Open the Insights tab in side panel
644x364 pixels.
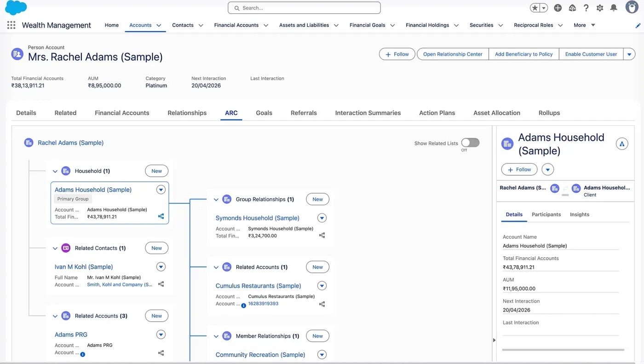(580, 214)
